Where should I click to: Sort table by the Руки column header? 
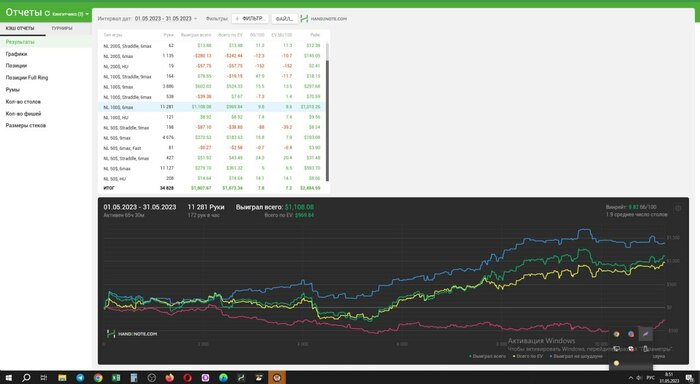(x=168, y=35)
